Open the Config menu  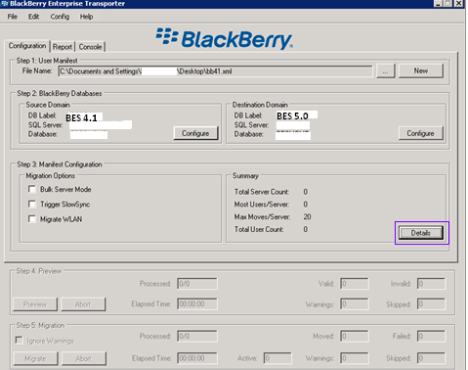60,16
